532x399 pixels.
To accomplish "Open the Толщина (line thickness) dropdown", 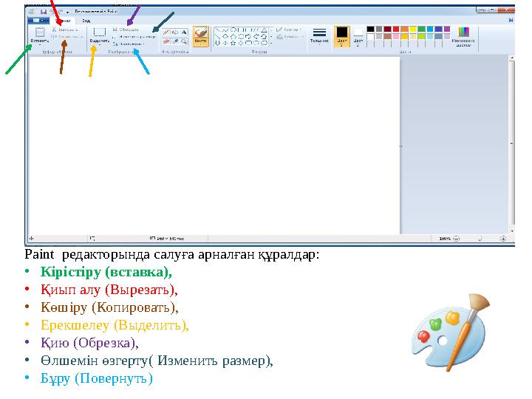I will pyautogui.click(x=319, y=36).
